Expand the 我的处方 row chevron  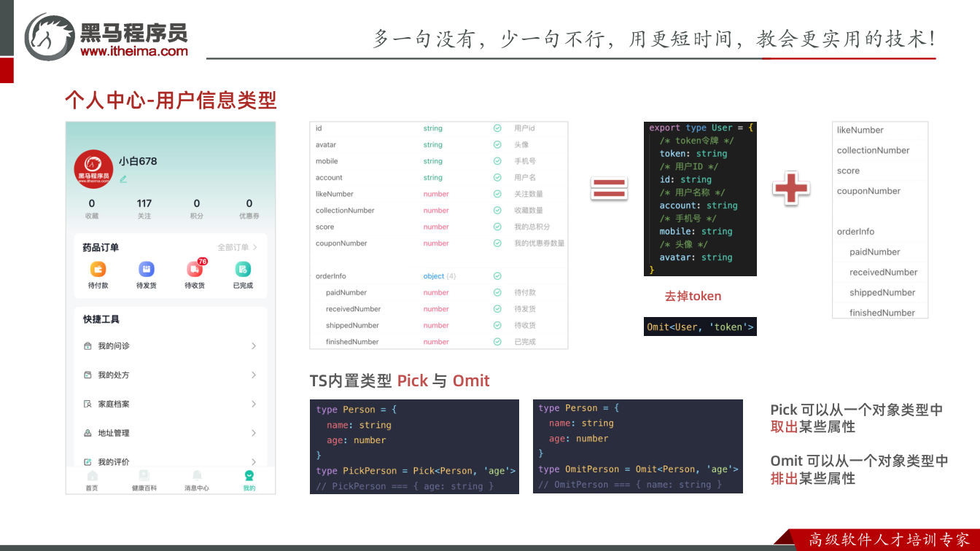254,375
